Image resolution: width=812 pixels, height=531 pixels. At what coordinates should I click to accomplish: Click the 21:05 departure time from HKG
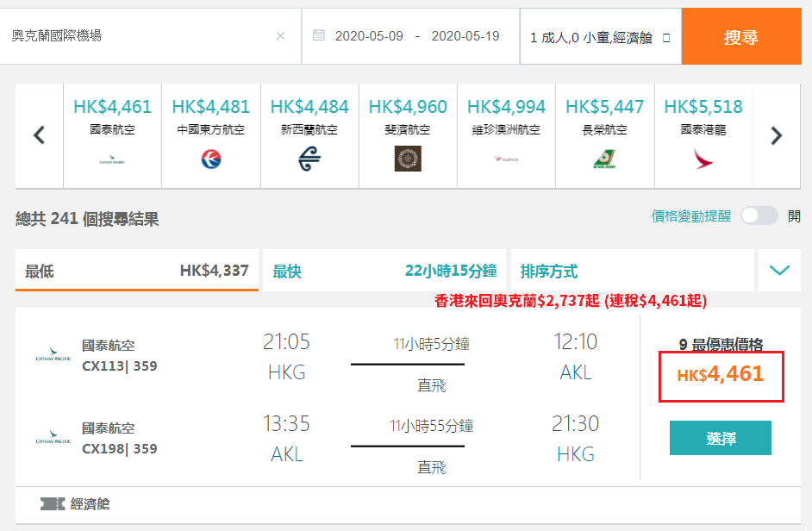(x=286, y=342)
